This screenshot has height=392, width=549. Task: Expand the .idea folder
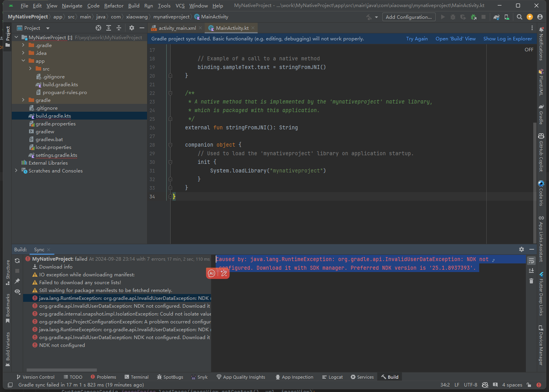click(23, 53)
